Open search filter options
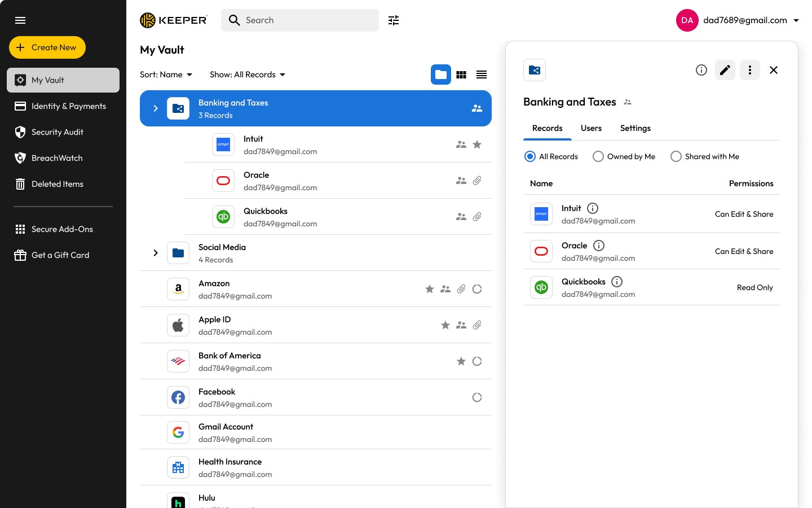 393,20
